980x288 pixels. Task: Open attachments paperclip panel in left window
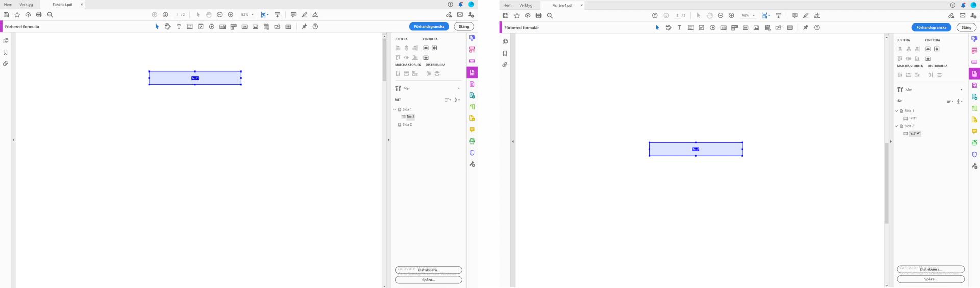(x=6, y=64)
